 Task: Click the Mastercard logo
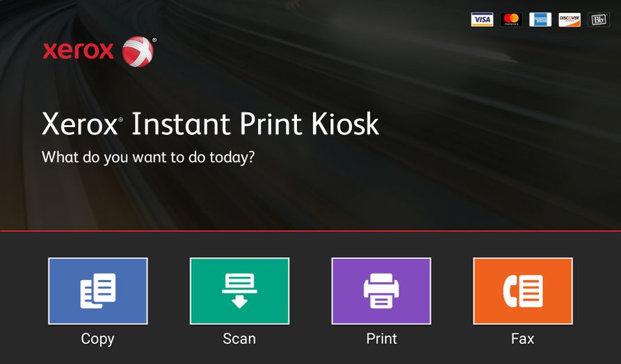(x=511, y=19)
